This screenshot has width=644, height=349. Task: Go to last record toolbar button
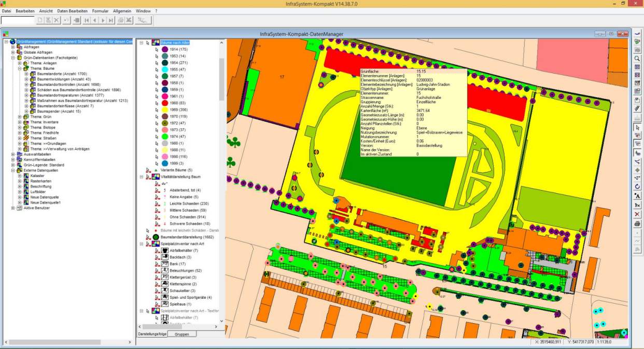(111, 20)
